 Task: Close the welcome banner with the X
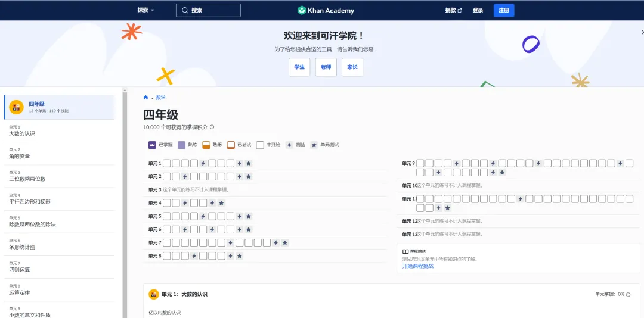click(642, 32)
